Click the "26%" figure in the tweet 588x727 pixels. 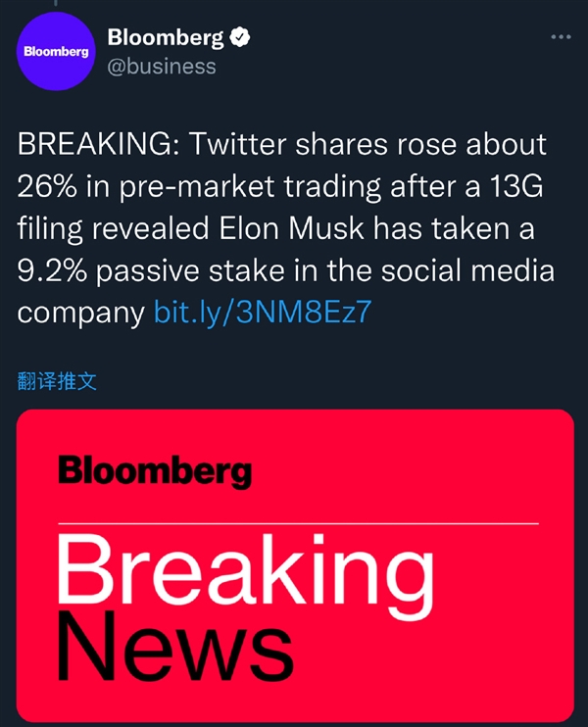(x=47, y=186)
